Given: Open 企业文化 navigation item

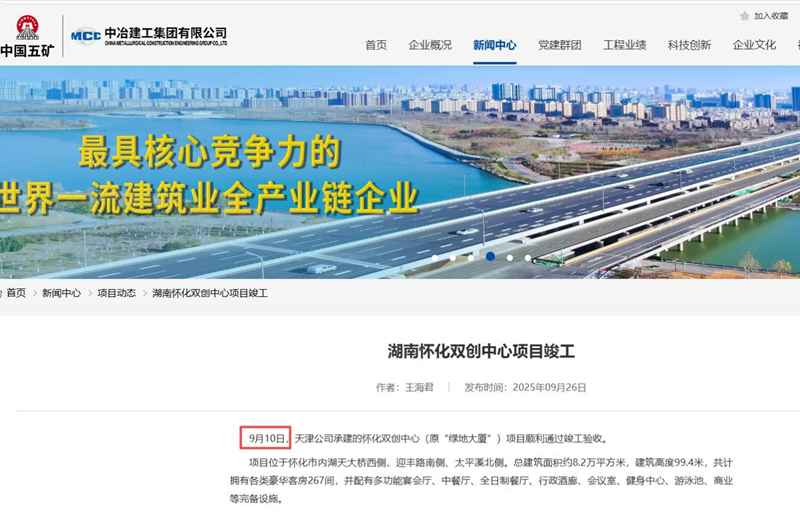Looking at the screenshot, I should tap(754, 45).
